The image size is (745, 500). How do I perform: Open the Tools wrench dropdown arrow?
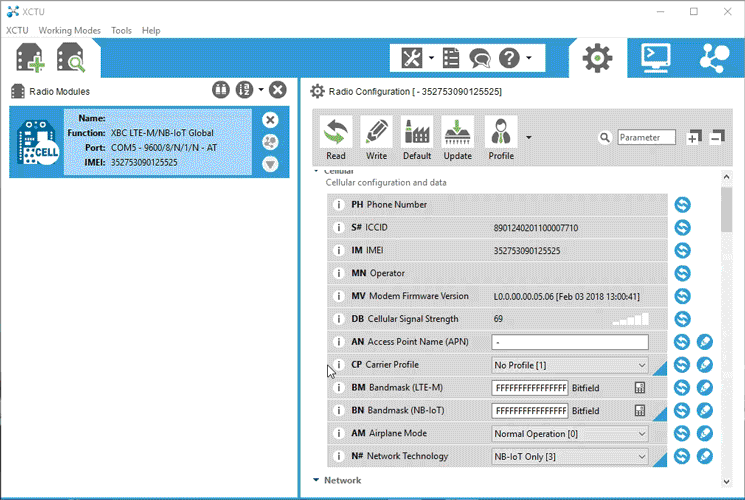coord(431,58)
